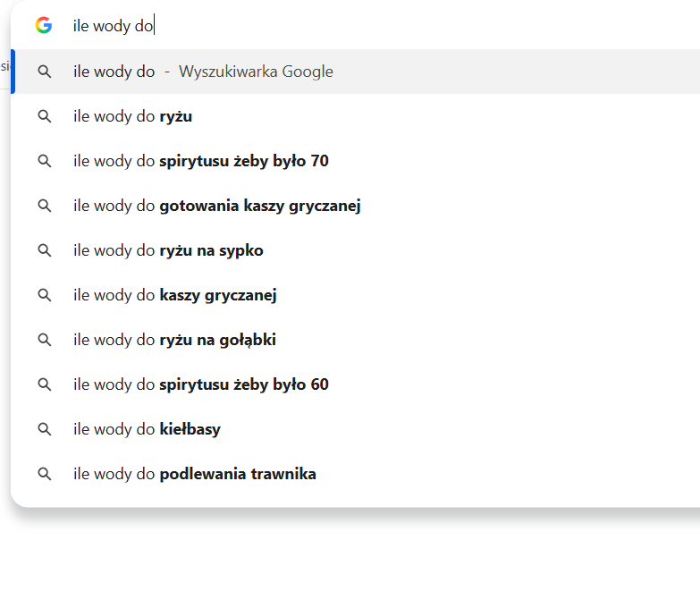The height and width of the screenshot is (608, 700).
Task: Select 'ile wody do podlewania trawnika' suggestion
Action: pos(355,474)
